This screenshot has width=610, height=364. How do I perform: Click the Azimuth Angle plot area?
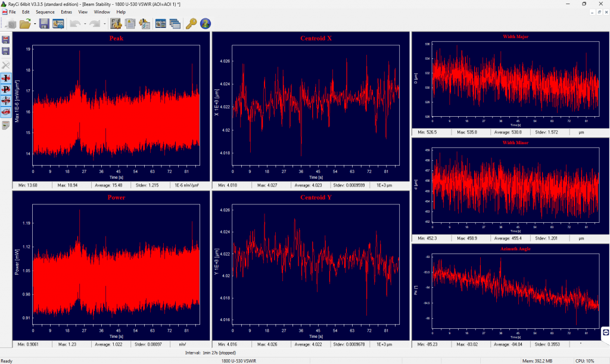[x=515, y=291]
